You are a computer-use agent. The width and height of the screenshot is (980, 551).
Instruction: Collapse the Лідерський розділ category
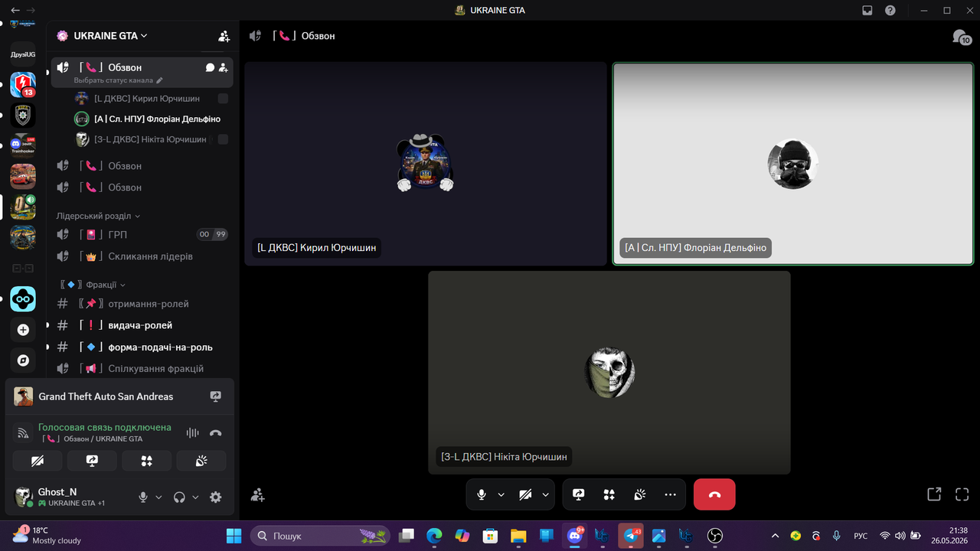(98, 217)
